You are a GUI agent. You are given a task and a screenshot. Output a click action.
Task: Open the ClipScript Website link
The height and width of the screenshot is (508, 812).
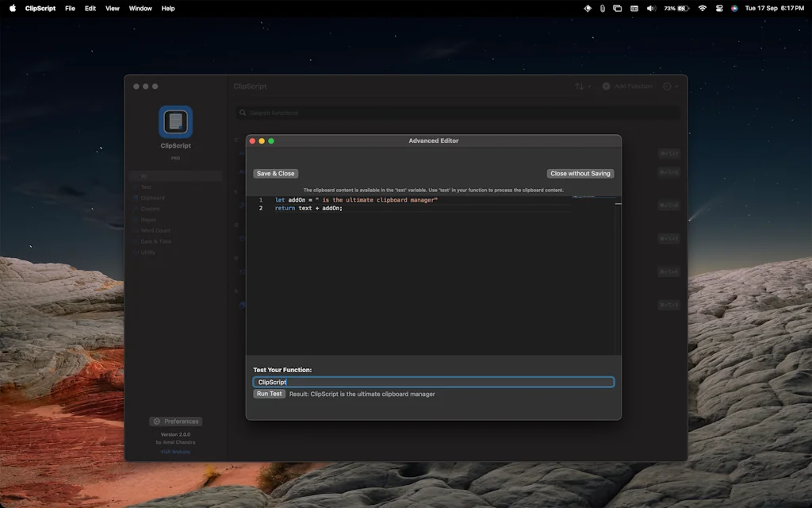(x=175, y=452)
